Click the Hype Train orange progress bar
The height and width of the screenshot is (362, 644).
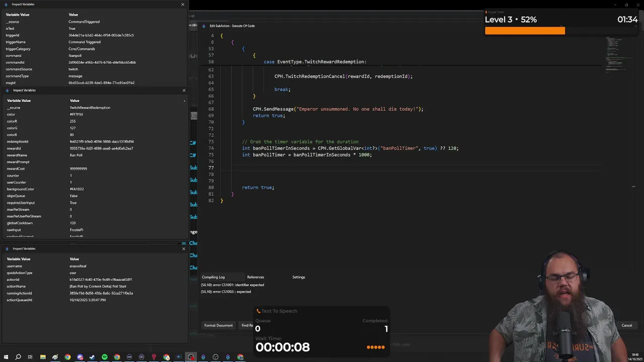point(525,31)
